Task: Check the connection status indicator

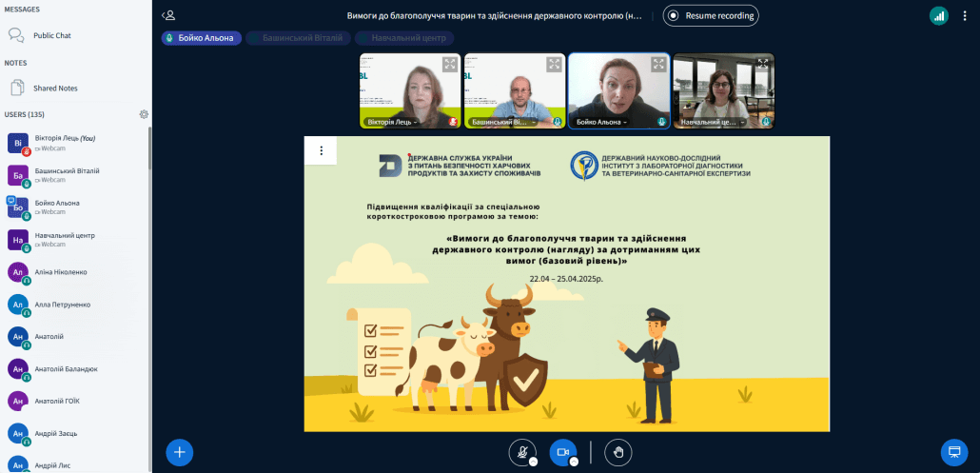Action: click(x=938, y=15)
